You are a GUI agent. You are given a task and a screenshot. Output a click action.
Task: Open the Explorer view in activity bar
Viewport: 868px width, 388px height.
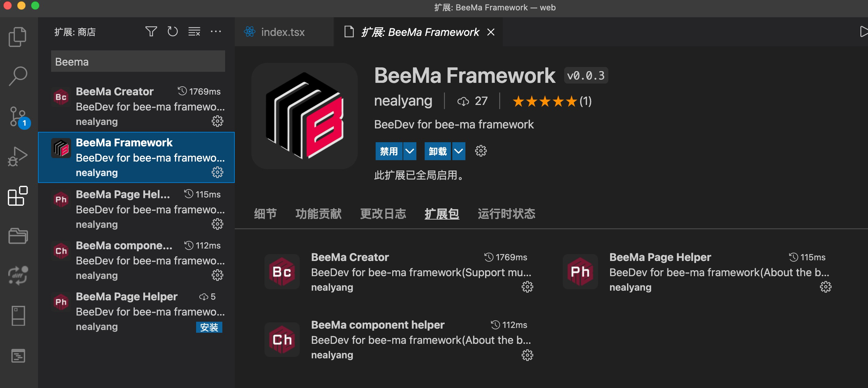point(17,37)
